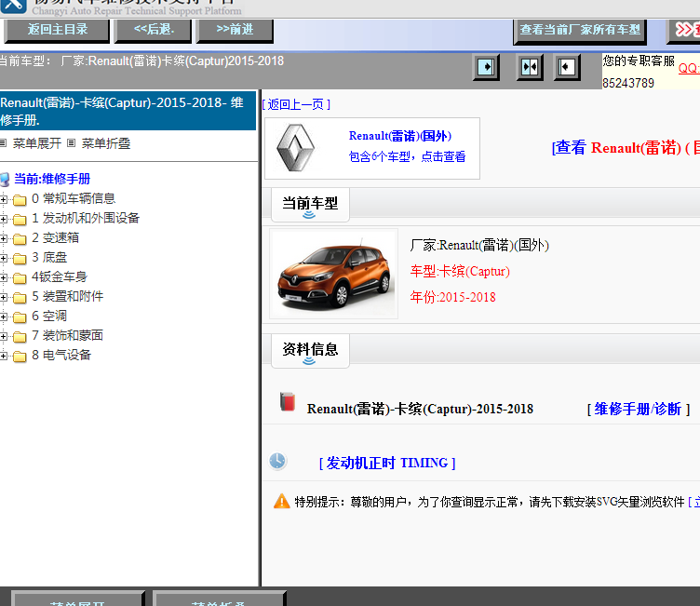Click the Renault-卡缤(Captur)-2015-2018 document title
700x606 pixels.
tap(420, 409)
